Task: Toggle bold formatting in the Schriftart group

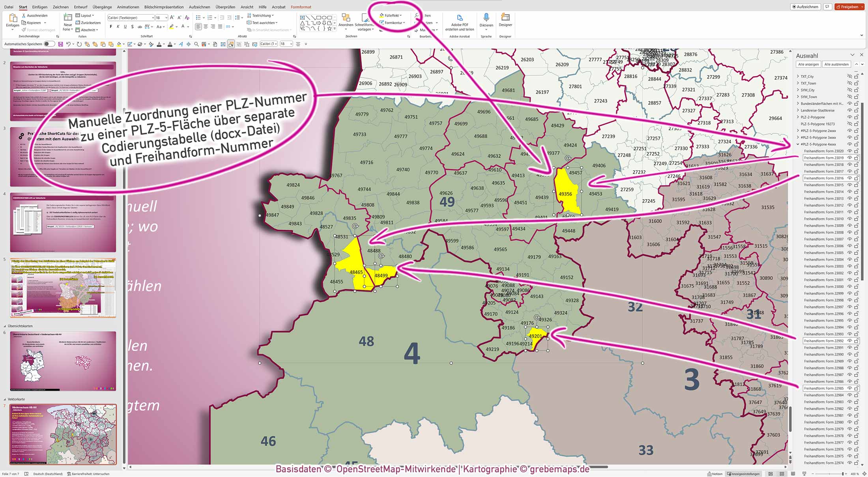Action: click(x=111, y=26)
